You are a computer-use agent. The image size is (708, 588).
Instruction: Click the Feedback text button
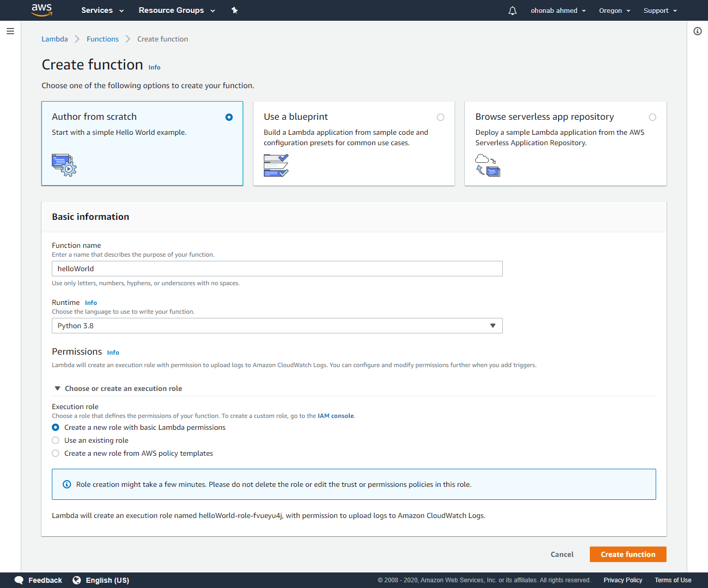point(45,580)
